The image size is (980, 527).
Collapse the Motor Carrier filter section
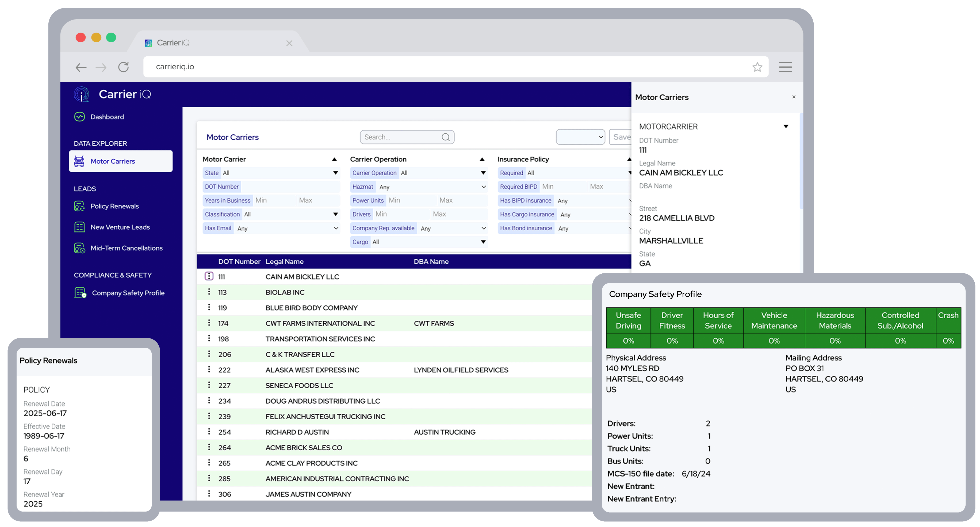(334, 159)
